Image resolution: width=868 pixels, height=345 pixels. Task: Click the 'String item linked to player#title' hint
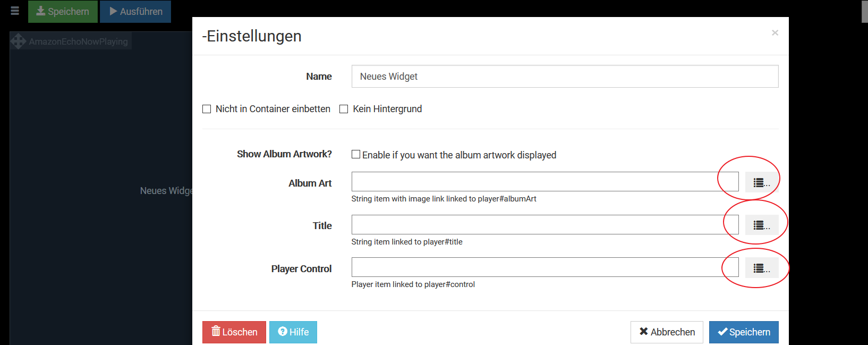click(407, 242)
